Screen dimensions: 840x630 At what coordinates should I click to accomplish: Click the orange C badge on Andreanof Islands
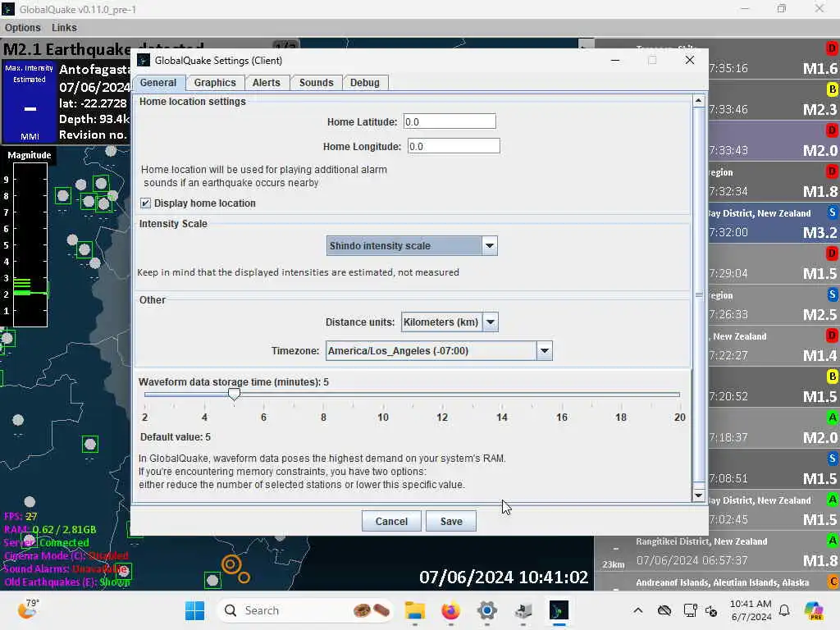[833, 582]
